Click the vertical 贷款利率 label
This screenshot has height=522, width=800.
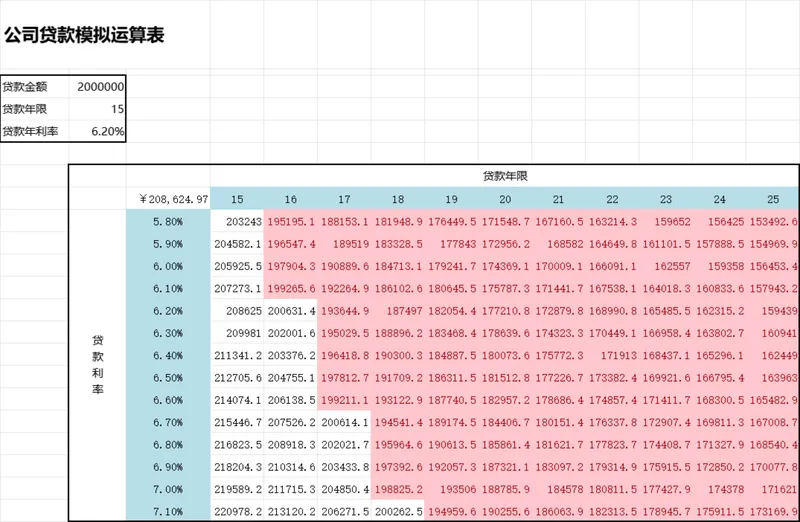[97, 364]
